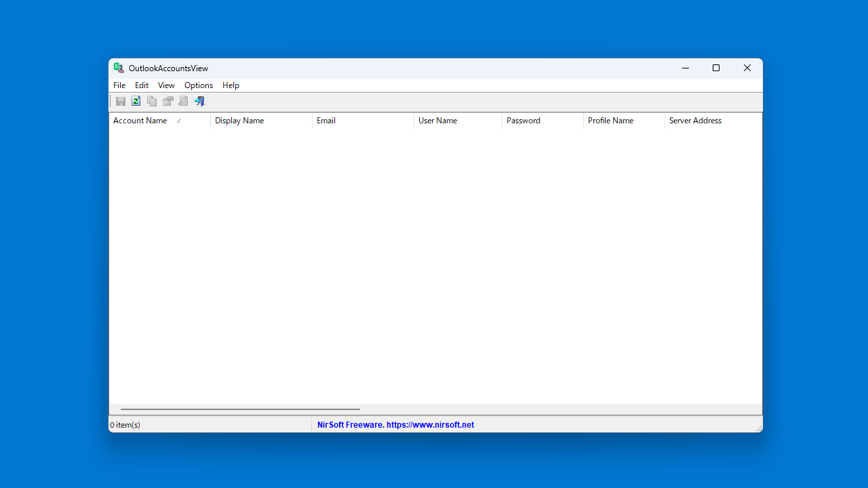Close the OutlookAccountsView window
The width and height of the screenshot is (868, 488).
pos(747,68)
